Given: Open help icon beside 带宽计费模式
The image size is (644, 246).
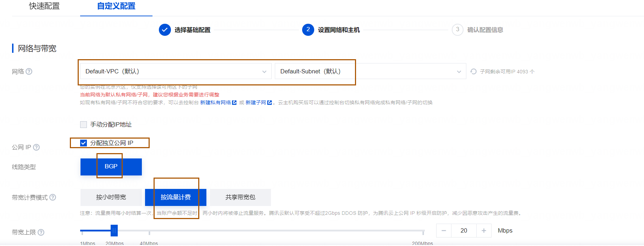Looking at the screenshot, I should click(x=52, y=197).
